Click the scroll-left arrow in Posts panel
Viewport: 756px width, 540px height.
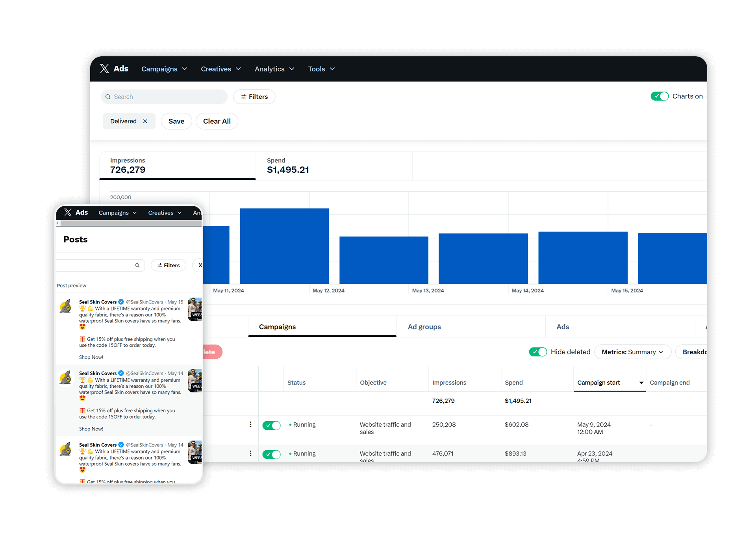(58, 223)
